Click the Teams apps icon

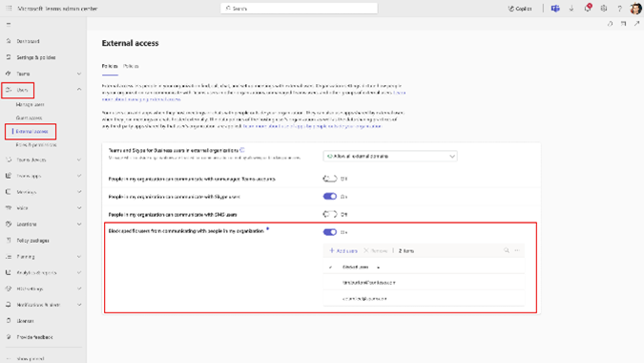(x=9, y=176)
